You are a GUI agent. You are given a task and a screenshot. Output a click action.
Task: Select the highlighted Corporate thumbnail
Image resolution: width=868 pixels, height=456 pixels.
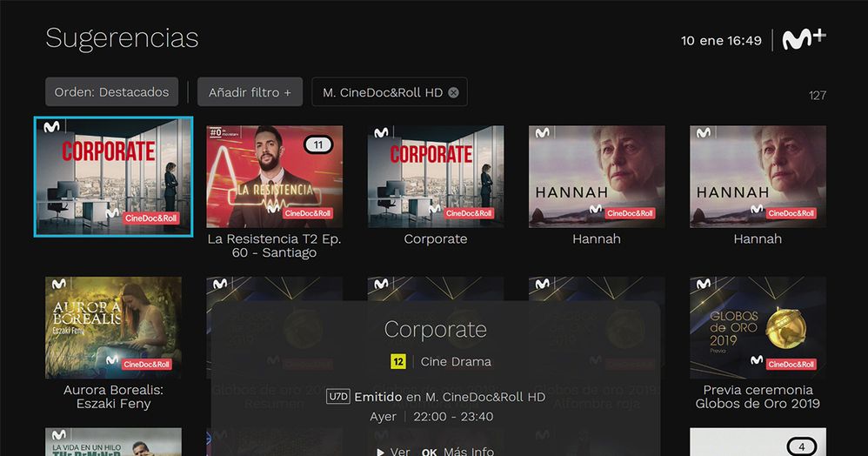click(x=113, y=177)
